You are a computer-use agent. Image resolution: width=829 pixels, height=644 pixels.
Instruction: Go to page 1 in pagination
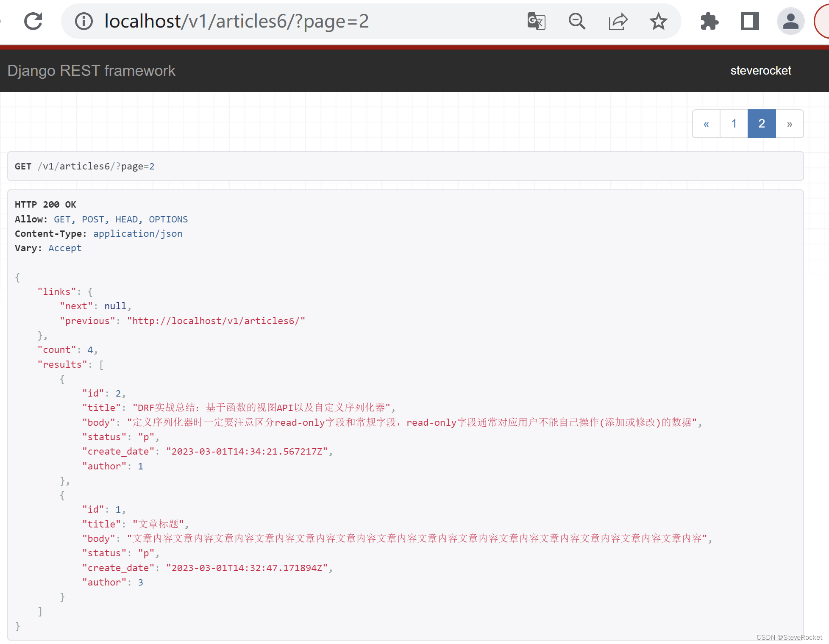pos(734,123)
